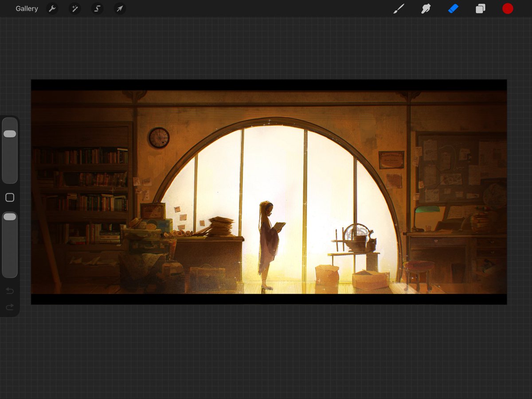Screen dimensions: 532x399
Task: Select the Eraser tool
Action: tap(453, 8)
